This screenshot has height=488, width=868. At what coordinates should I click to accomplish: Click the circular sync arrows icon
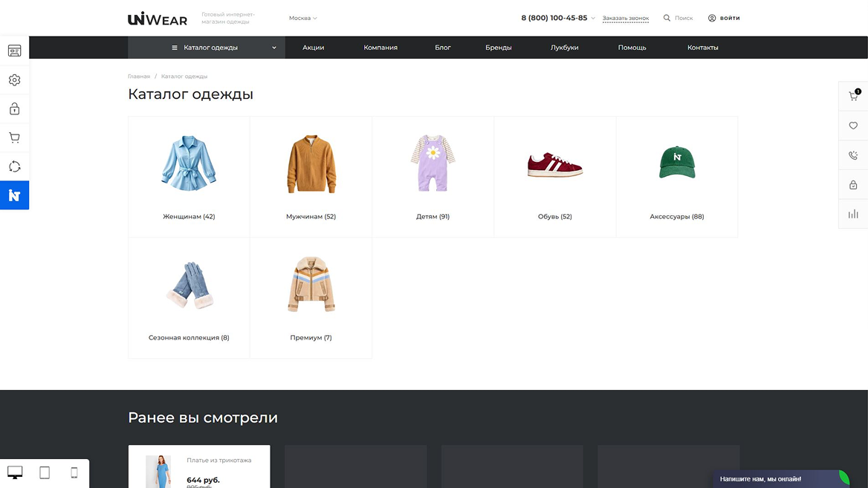14,166
